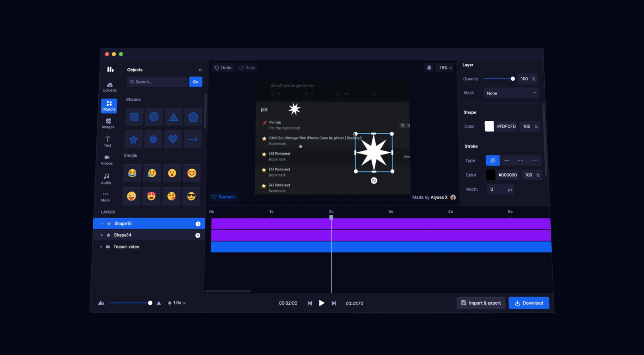Image resolution: width=644 pixels, height=355 pixels.
Task: Toggle the clock icon on Shape14 layer
Action: coord(198,235)
